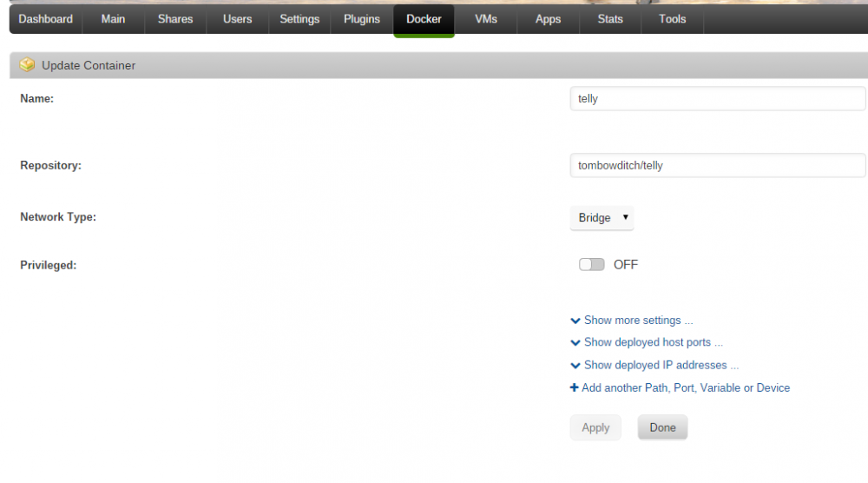Click the Repository label

click(50, 166)
